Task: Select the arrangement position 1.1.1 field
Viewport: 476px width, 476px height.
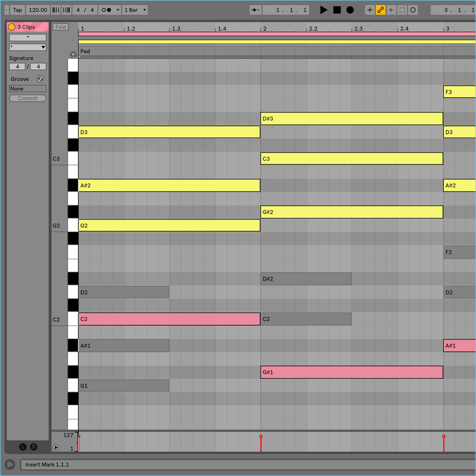Action: (x=286, y=10)
